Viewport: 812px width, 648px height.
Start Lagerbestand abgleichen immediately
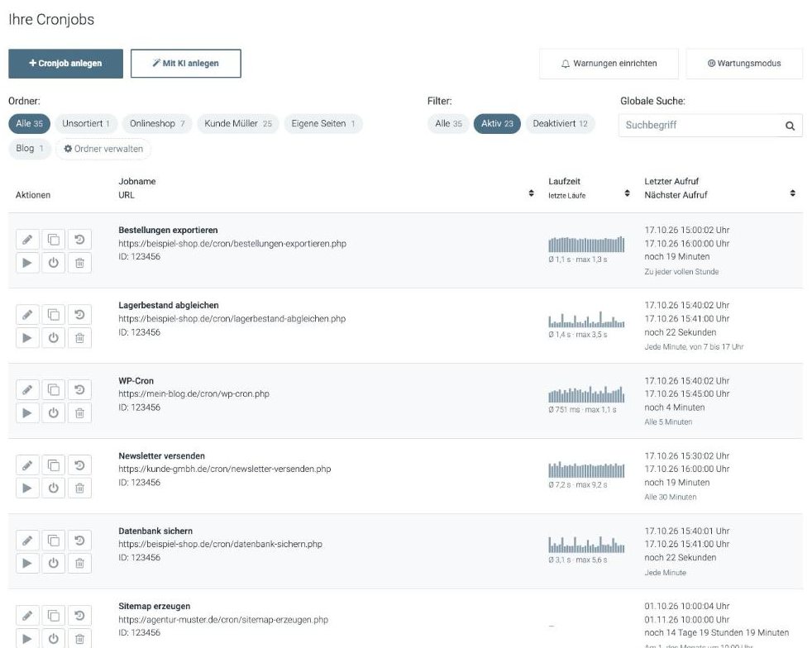(27, 338)
